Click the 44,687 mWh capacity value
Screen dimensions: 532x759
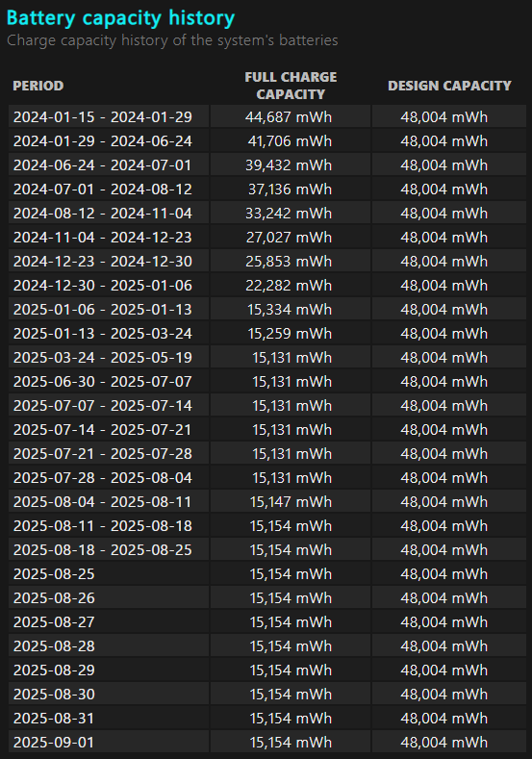289,117
